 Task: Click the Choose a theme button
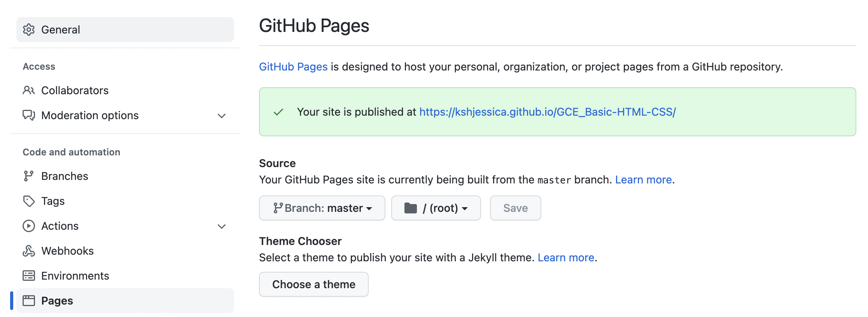[x=313, y=284]
